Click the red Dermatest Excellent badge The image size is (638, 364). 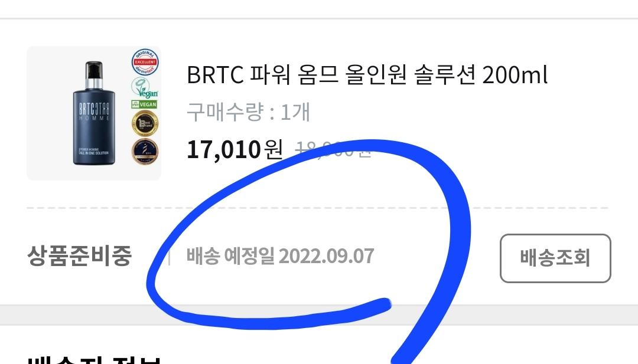tap(145, 62)
